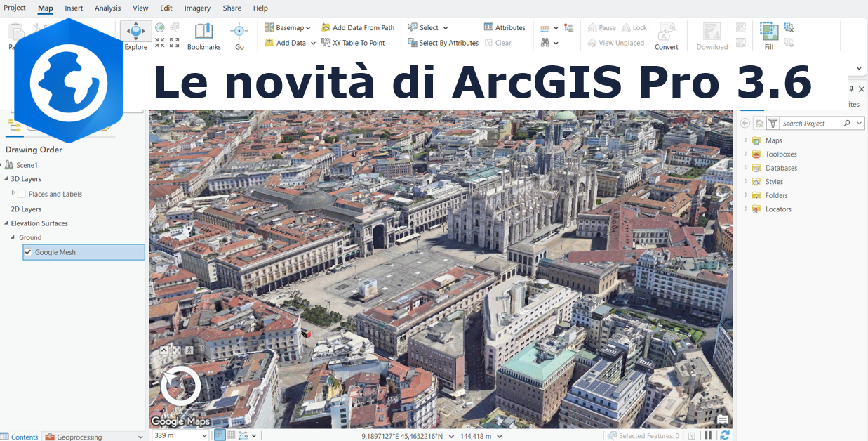This screenshot has height=441, width=868.
Task: Open the Help ribbon tab
Action: tap(260, 8)
